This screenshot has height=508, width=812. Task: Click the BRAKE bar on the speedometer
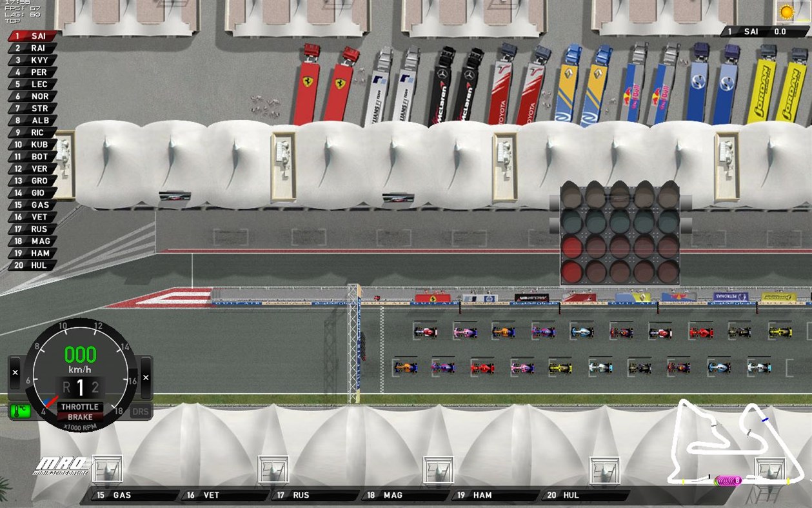click(x=80, y=417)
